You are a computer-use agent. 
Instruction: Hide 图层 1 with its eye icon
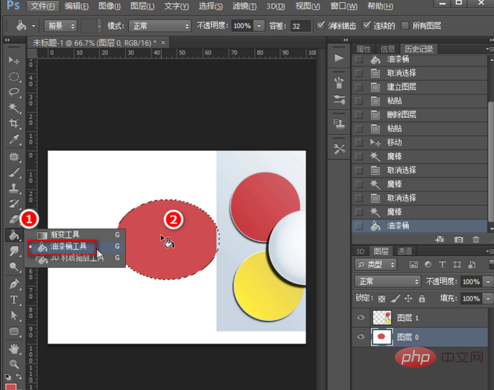[361, 317]
